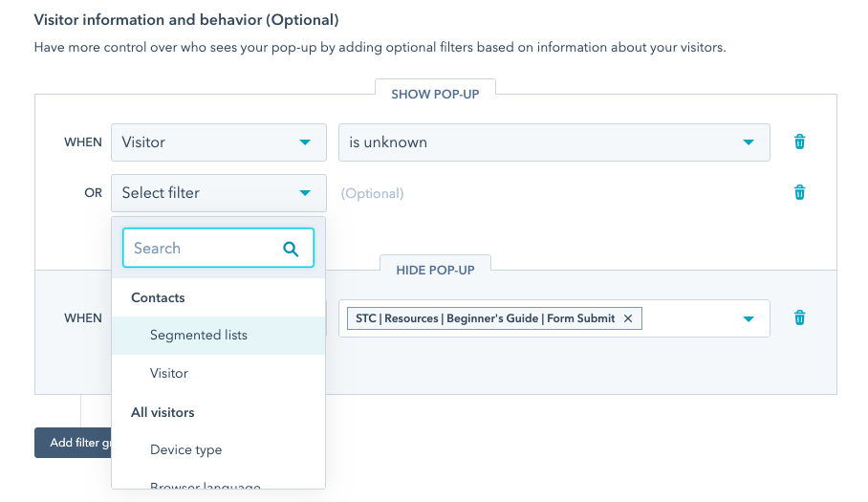868x502 pixels.
Task: Choose 'Device type' from the filter menu
Action: (x=218, y=449)
